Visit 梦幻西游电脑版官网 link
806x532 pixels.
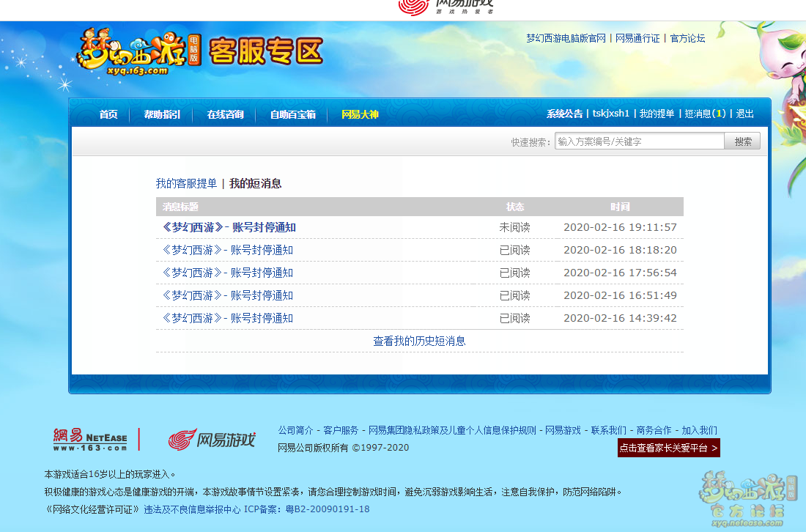pyautogui.click(x=566, y=38)
